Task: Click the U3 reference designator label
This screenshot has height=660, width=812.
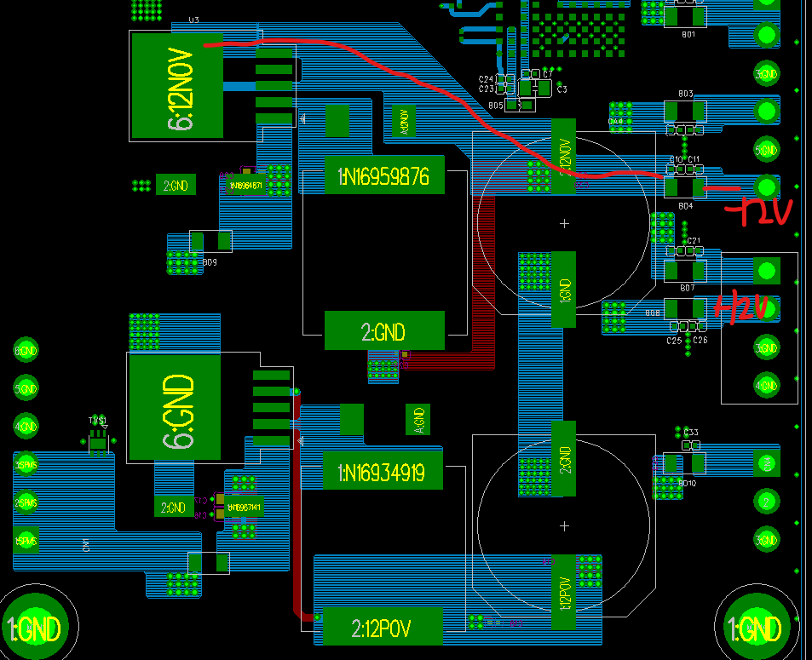Action: pyautogui.click(x=193, y=20)
